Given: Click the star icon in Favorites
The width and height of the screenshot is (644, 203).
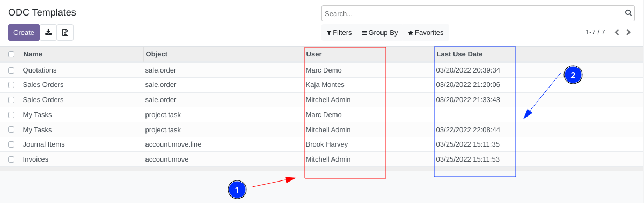Looking at the screenshot, I should [x=411, y=33].
